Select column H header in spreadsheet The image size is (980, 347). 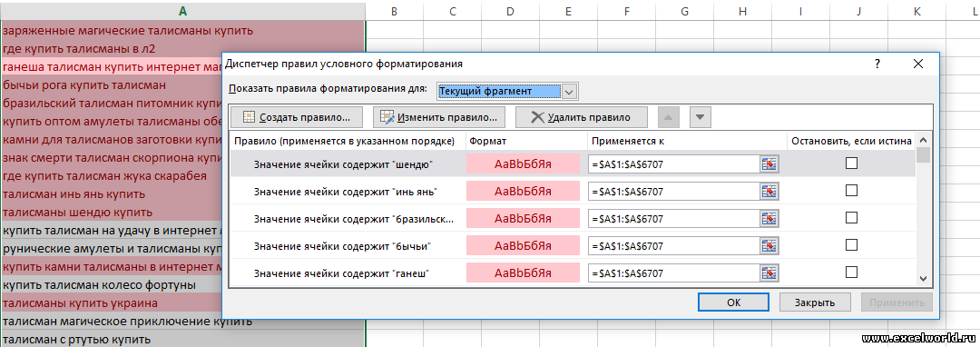(x=742, y=11)
